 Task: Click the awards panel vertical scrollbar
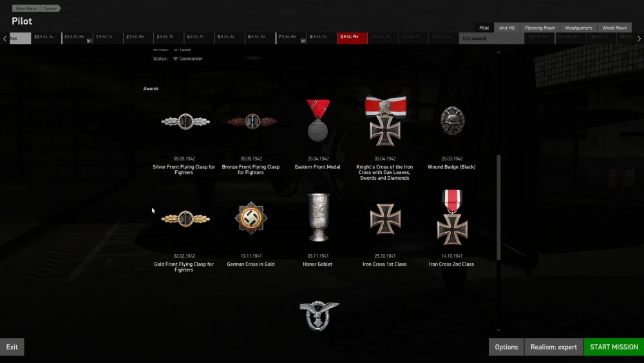(498, 207)
